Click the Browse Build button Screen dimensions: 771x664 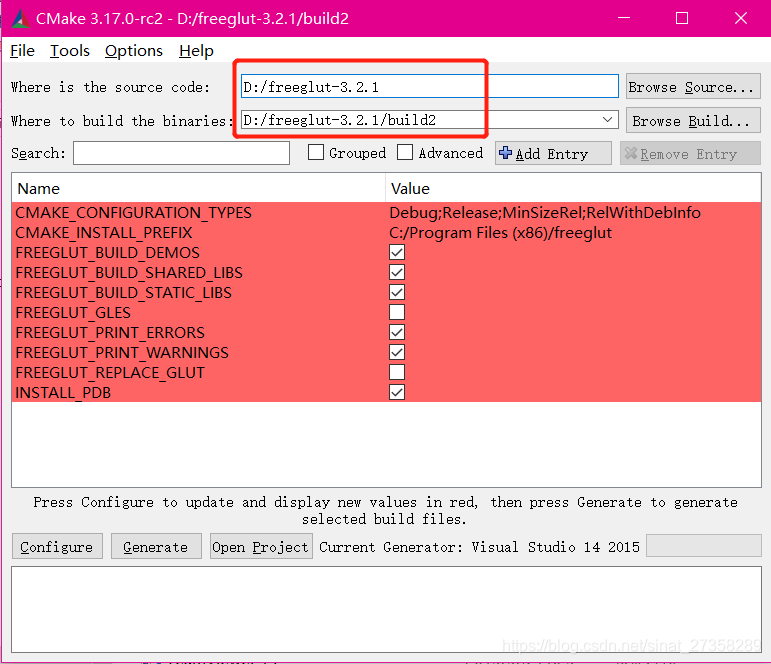693,121
